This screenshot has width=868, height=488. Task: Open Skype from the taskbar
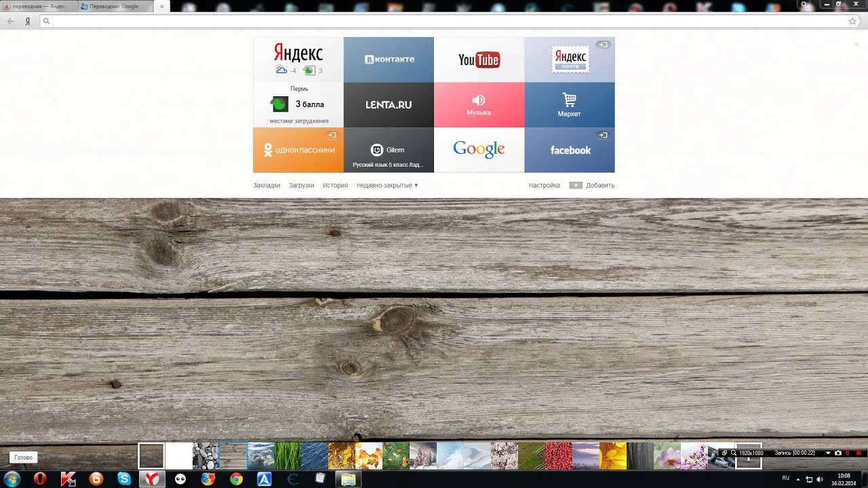click(x=124, y=479)
